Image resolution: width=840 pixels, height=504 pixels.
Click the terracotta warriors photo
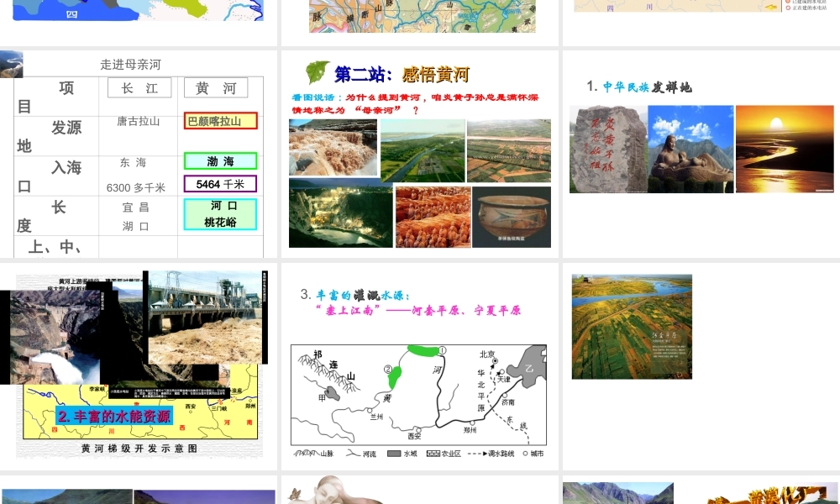433,217
